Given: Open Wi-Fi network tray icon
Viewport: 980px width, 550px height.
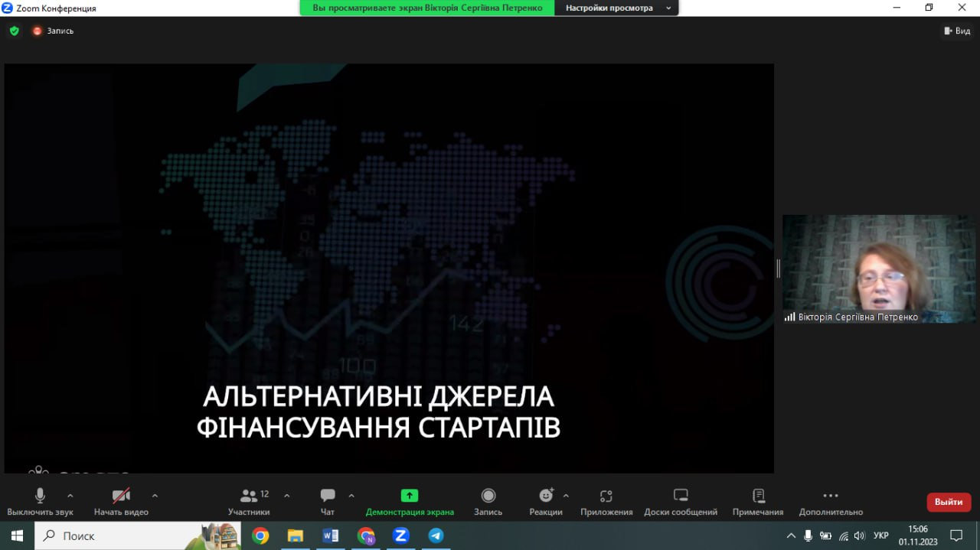Looking at the screenshot, I should pyautogui.click(x=844, y=535).
